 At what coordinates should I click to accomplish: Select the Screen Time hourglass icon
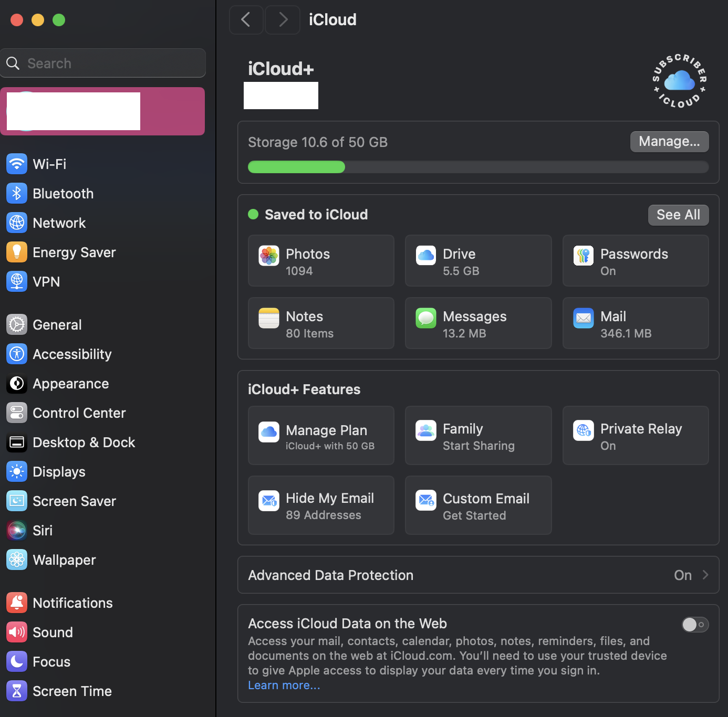click(x=17, y=691)
